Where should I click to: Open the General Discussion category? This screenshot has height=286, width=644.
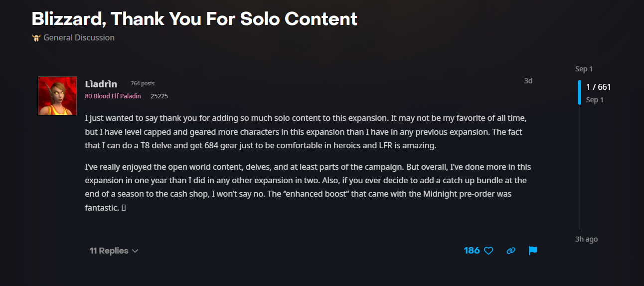click(x=79, y=37)
